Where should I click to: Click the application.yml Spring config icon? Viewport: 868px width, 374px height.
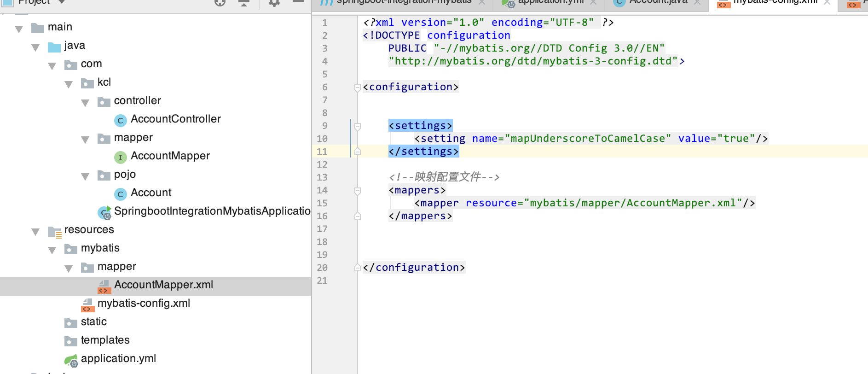(71, 360)
